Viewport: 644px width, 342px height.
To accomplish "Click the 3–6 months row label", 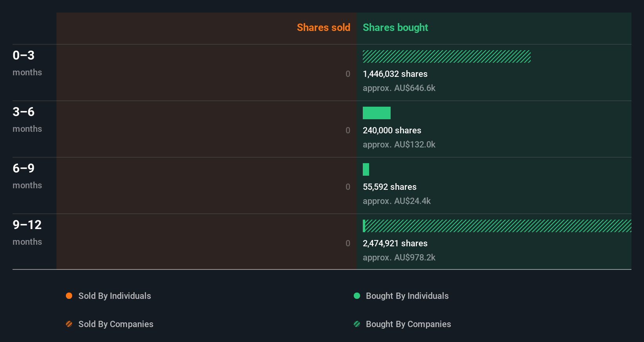I will point(27,120).
